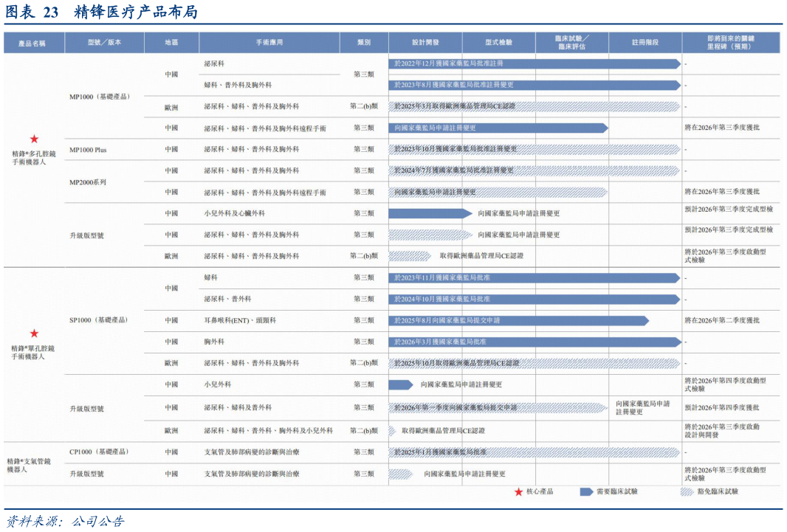
Task: Click the bar 於2025年8月向國家藥監局提交申請
Action: tap(519, 320)
